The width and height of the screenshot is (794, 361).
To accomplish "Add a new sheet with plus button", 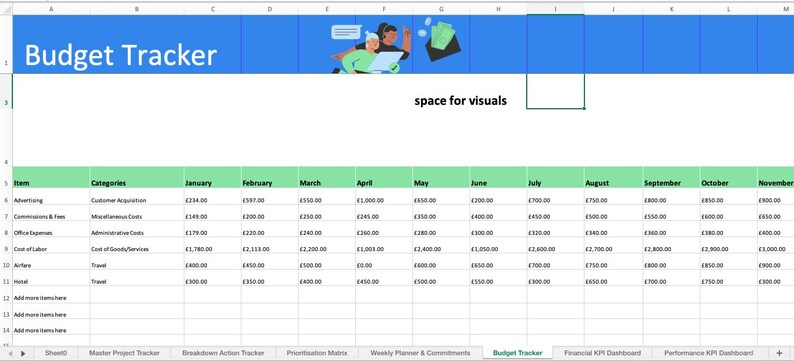I will pyautogui.click(x=779, y=353).
